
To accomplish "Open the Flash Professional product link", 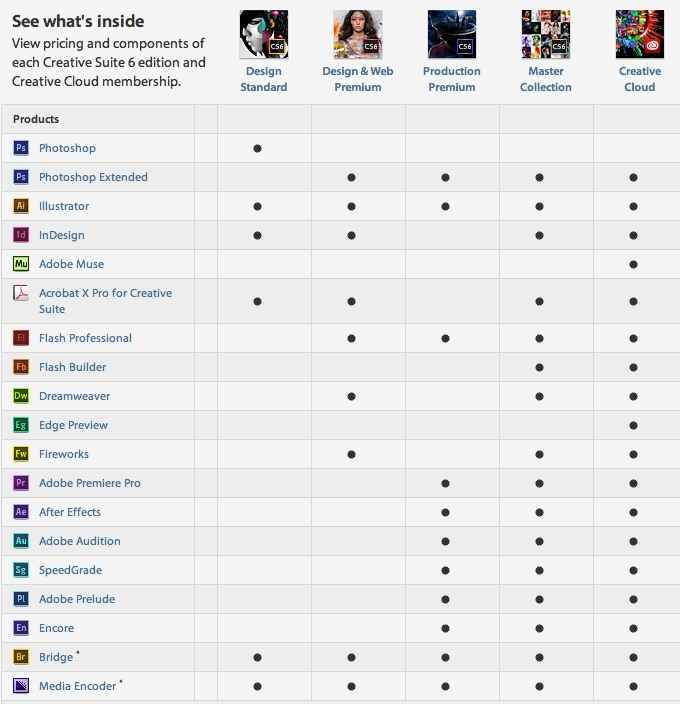I will [x=85, y=338].
